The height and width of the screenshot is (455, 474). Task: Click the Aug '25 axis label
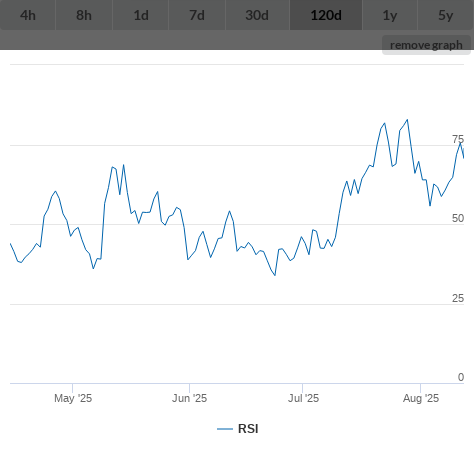tap(421, 398)
